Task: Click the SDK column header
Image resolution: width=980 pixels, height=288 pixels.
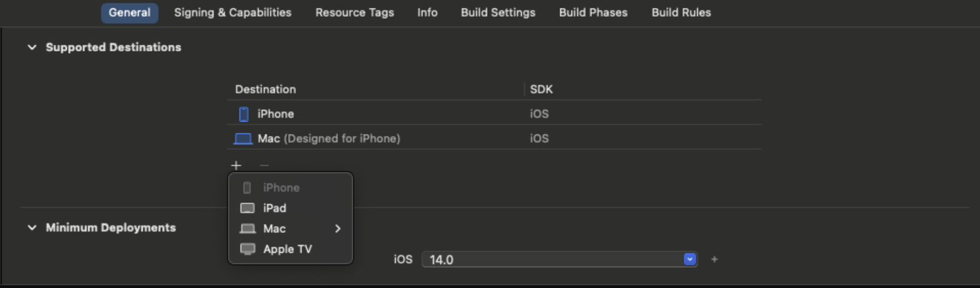Action: click(542, 89)
